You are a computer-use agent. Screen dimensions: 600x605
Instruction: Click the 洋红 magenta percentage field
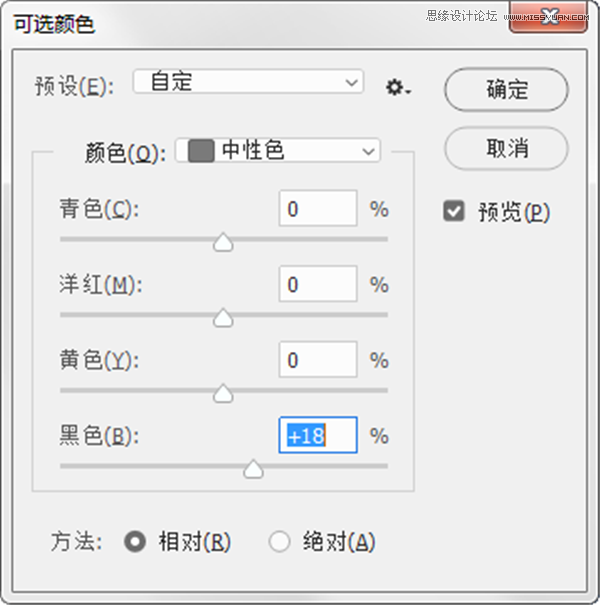[318, 284]
